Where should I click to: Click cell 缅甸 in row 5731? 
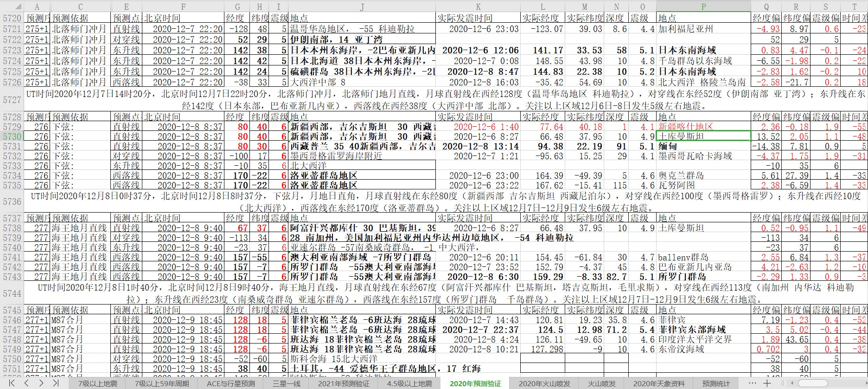tap(703, 146)
